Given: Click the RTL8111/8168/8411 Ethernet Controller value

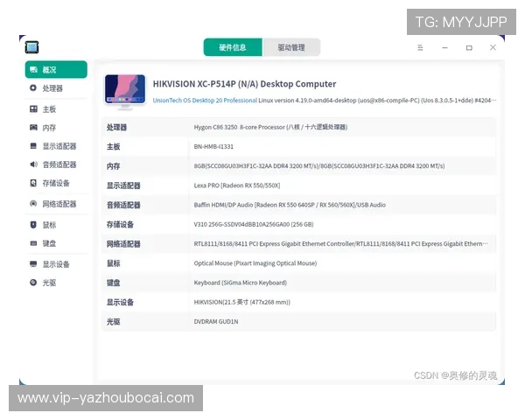Looking at the screenshot, I should pos(341,243).
